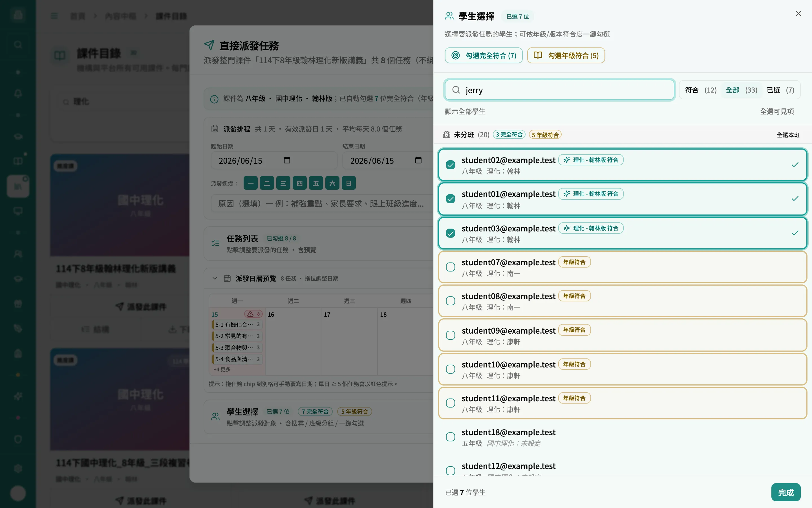Open the 結束日期 calendar picker icon
The image size is (812, 508).
418,160
